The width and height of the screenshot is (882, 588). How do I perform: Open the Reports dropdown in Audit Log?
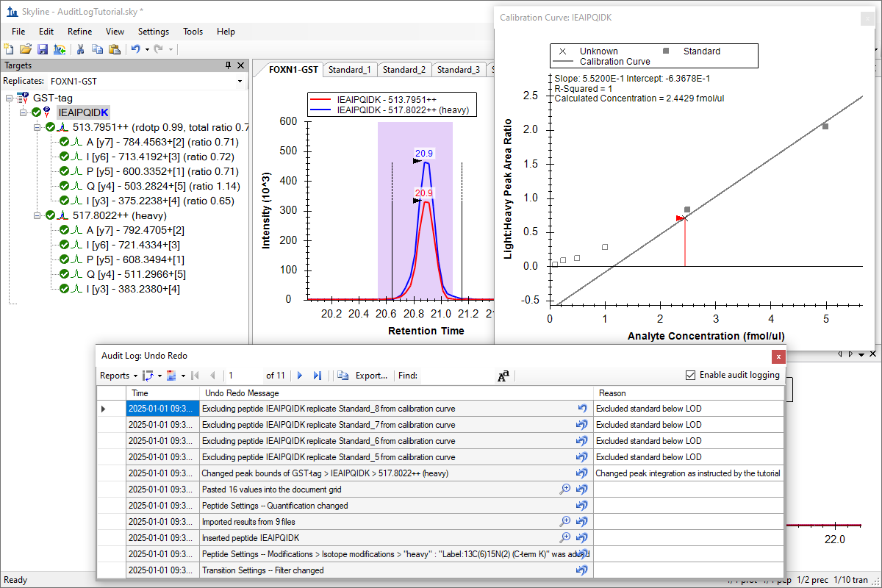click(x=118, y=376)
